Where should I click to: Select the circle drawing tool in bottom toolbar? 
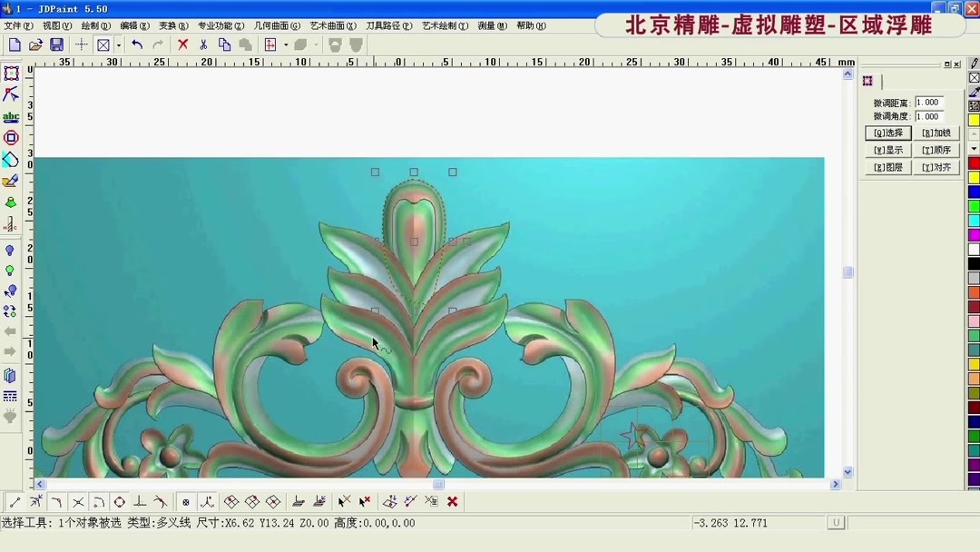click(x=118, y=501)
